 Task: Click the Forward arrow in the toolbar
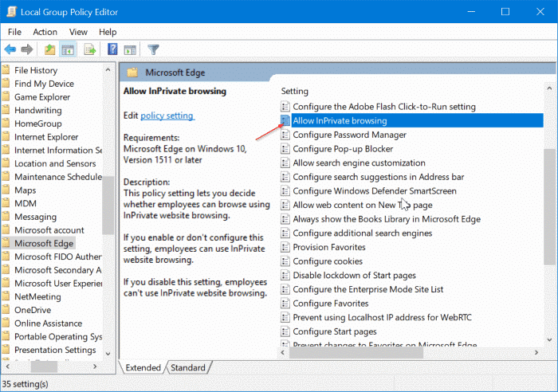pos(26,49)
